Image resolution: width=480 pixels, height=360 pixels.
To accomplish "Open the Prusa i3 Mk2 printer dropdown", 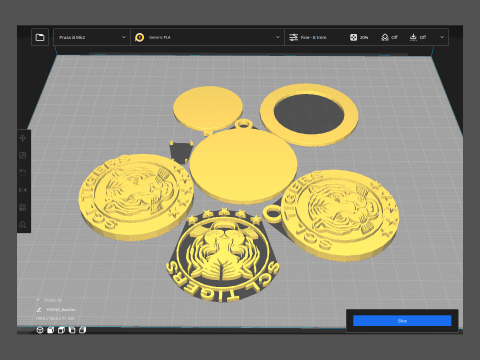I will coord(92,37).
